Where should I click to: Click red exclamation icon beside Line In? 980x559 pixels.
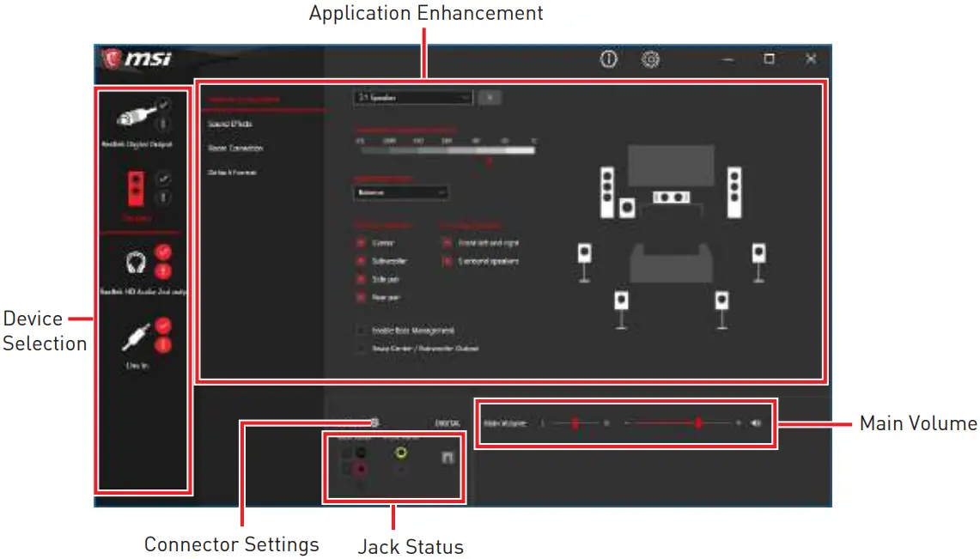(163, 344)
